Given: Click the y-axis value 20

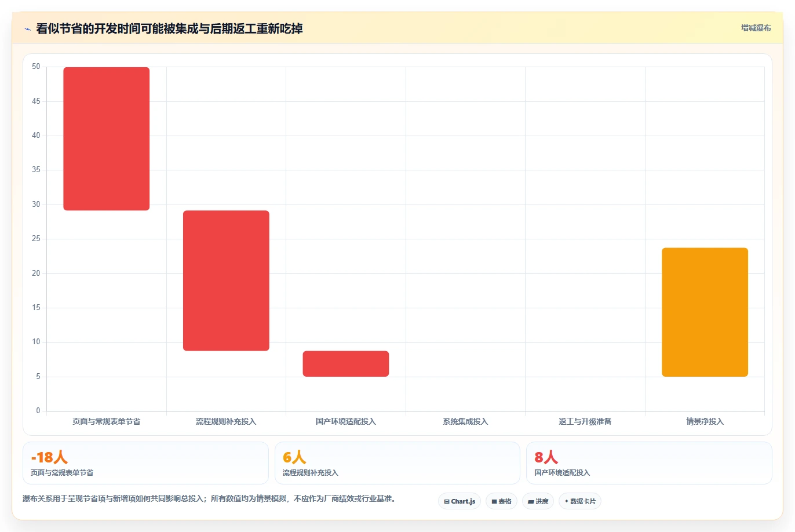Looking at the screenshot, I should [36, 274].
